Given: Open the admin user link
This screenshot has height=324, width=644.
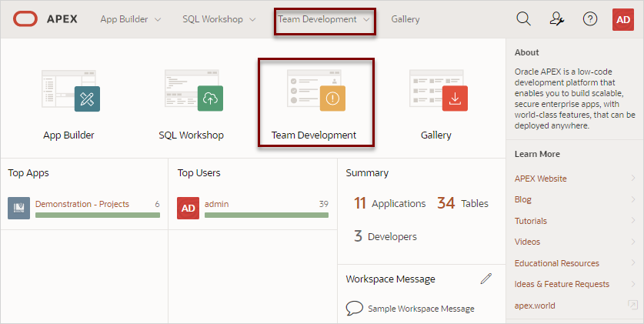Looking at the screenshot, I should click(216, 204).
